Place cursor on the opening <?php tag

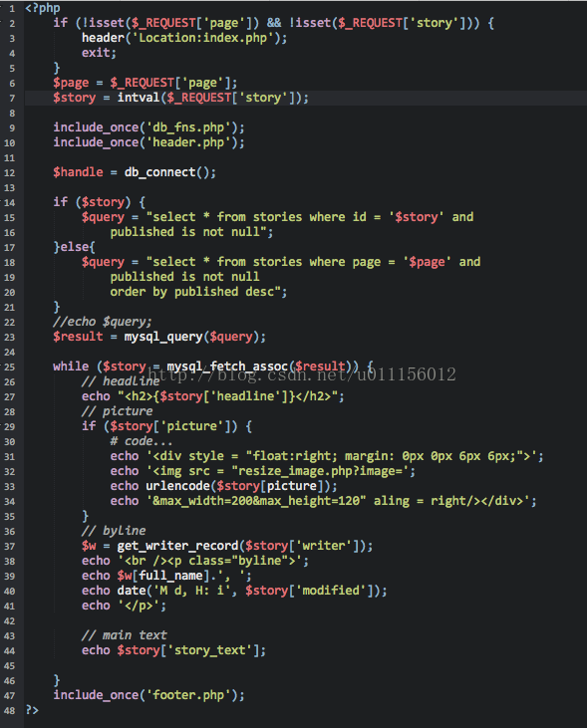[x=43, y=8]
